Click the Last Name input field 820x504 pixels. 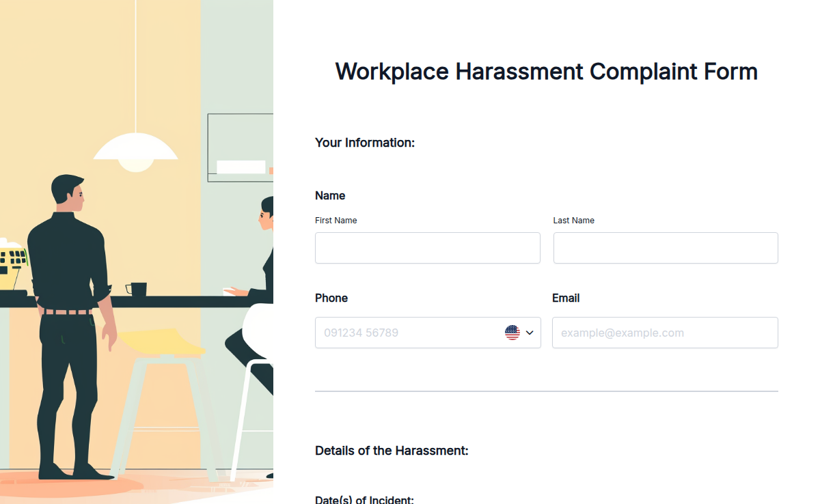(665, 248)
